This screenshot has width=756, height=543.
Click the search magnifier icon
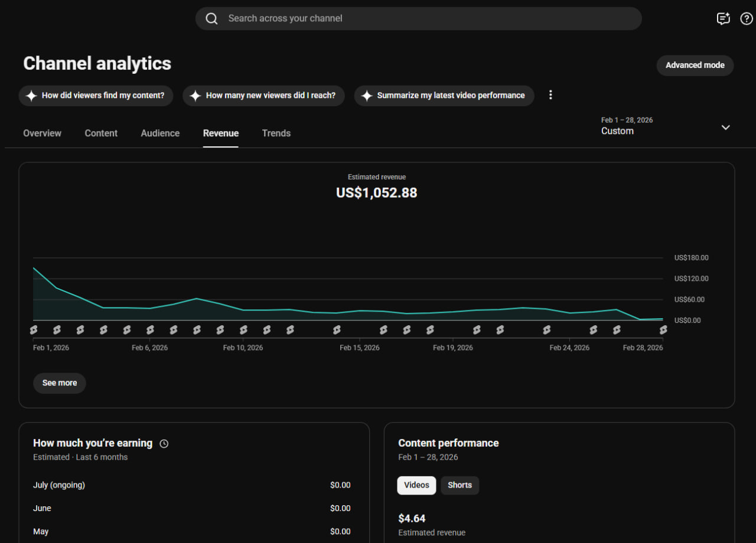(211, 18)
